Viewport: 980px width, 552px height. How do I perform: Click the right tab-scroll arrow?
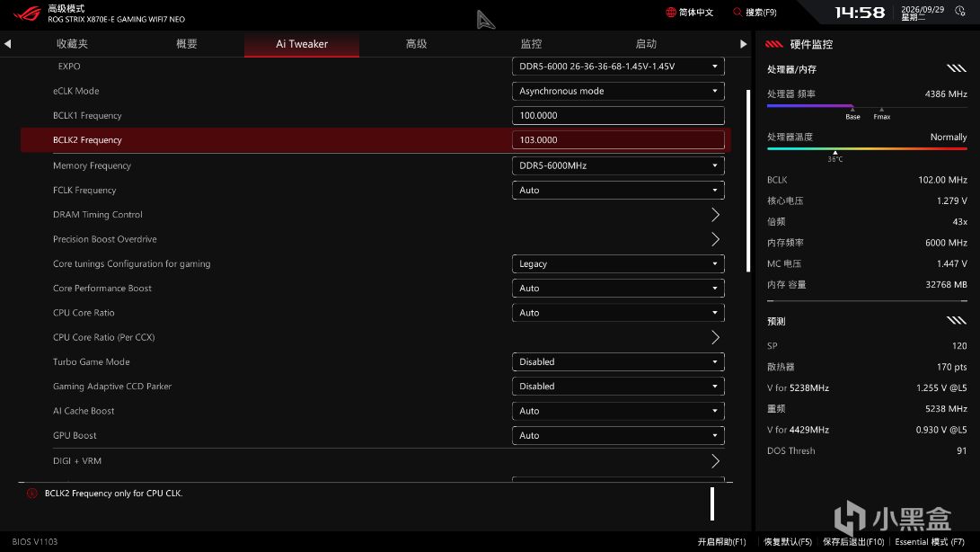[743, 44]
